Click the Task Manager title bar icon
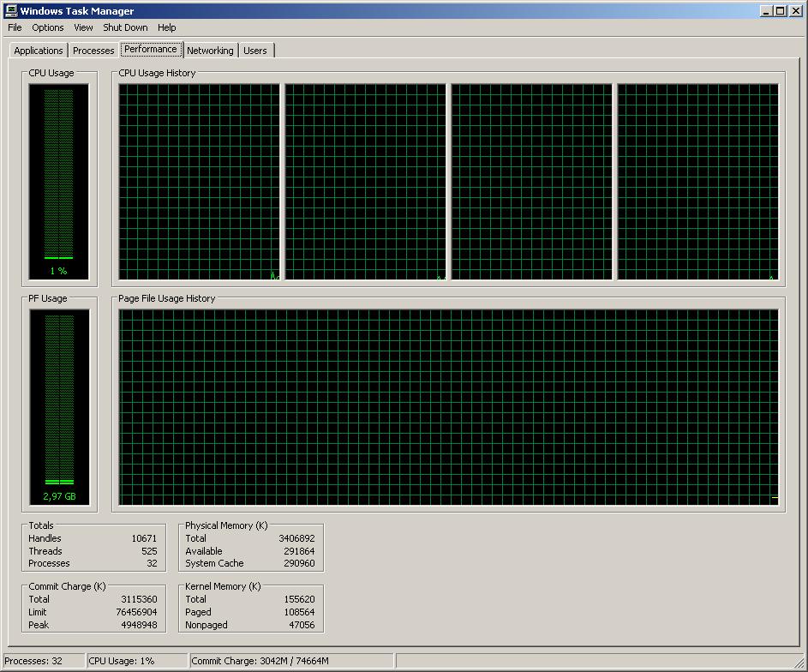Viewport: 808px width, 672px height. (x=10, y=10)
